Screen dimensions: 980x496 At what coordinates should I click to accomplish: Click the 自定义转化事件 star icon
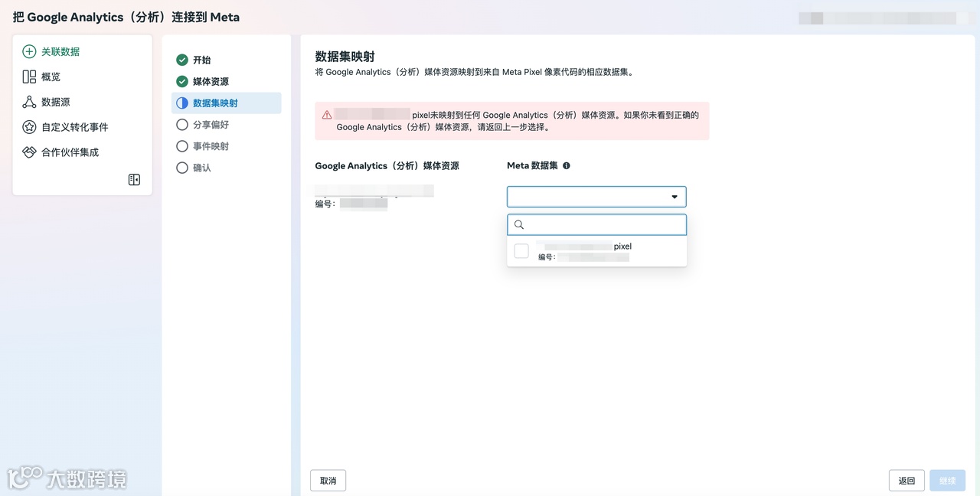click(29, 127)
